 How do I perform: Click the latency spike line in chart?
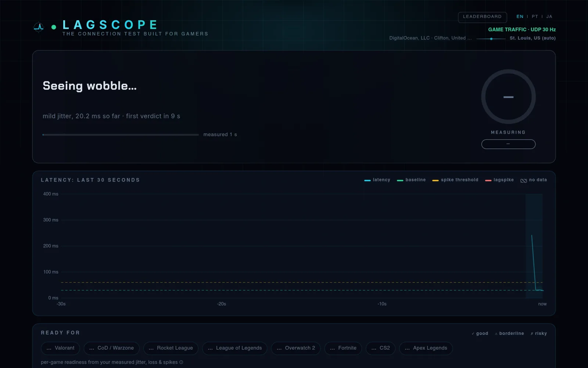click(x=534, y=262)
